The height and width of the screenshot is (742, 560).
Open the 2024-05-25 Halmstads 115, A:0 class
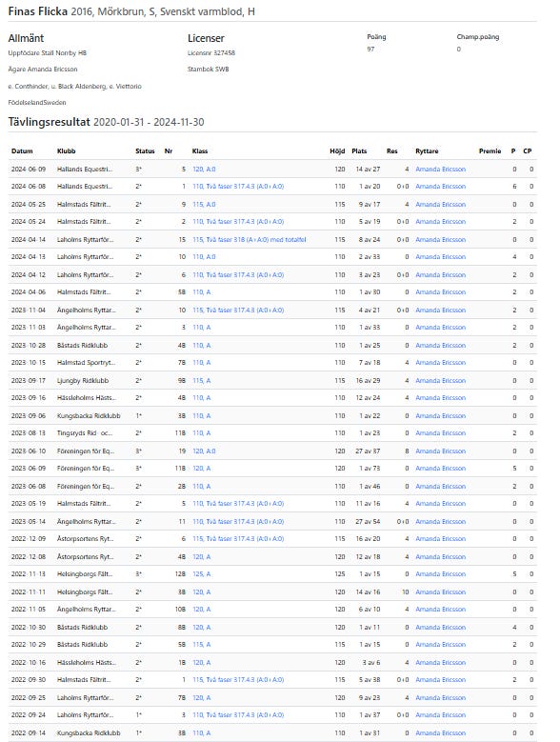point(204,205)
